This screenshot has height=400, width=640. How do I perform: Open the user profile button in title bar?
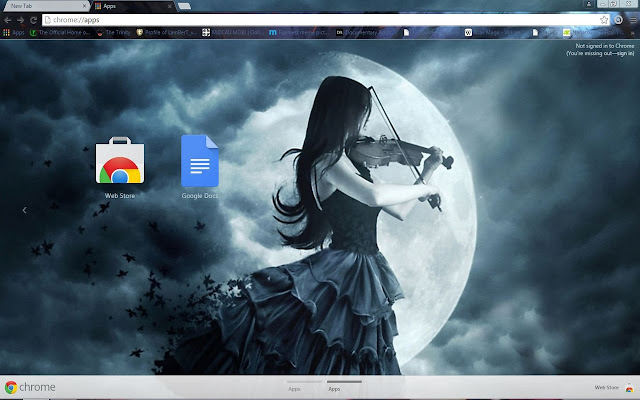(589, 4)
